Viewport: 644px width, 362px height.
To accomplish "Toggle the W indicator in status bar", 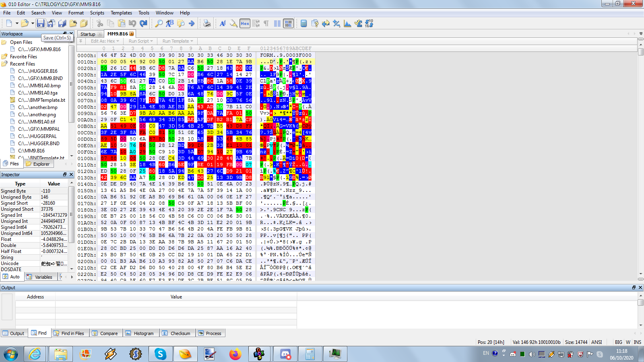I will coord(628,342).
